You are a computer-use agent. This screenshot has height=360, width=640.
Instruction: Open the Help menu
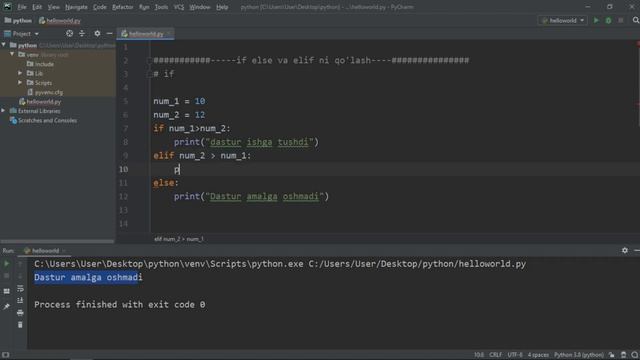coord(222,7)
